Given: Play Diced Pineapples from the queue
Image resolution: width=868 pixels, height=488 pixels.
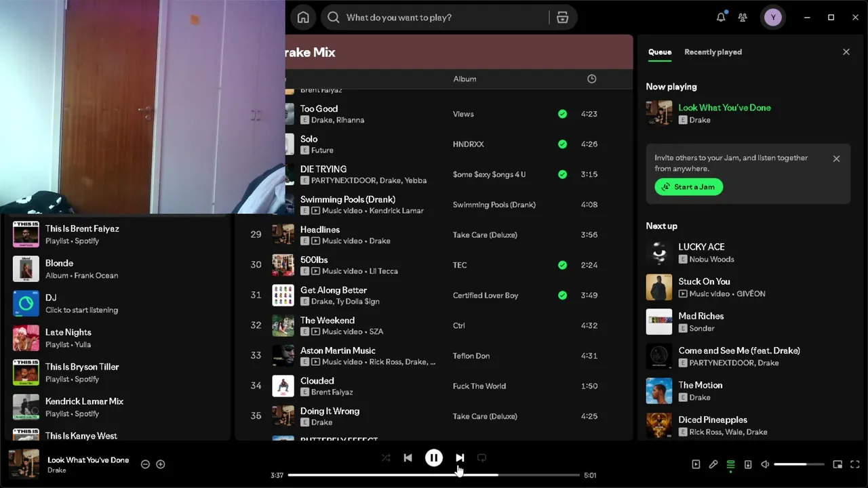Looking at the screenshot, I should click(747, 426).
